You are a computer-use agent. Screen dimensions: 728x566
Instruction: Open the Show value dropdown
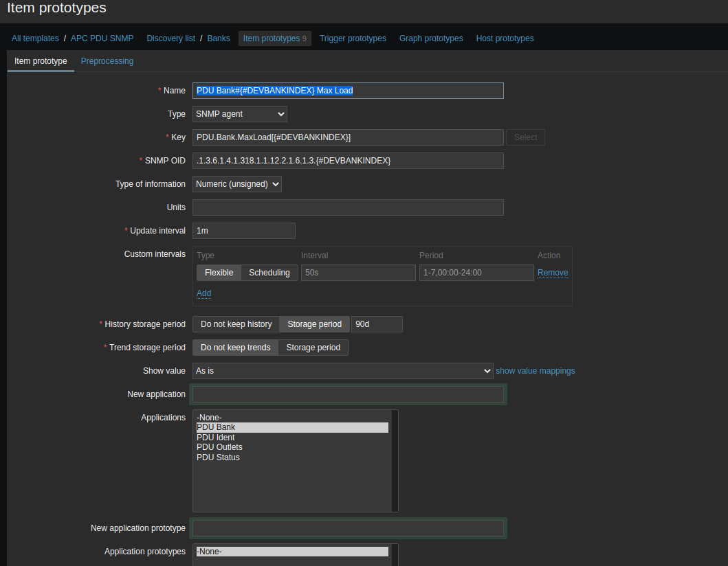click(x=342, y=371)
